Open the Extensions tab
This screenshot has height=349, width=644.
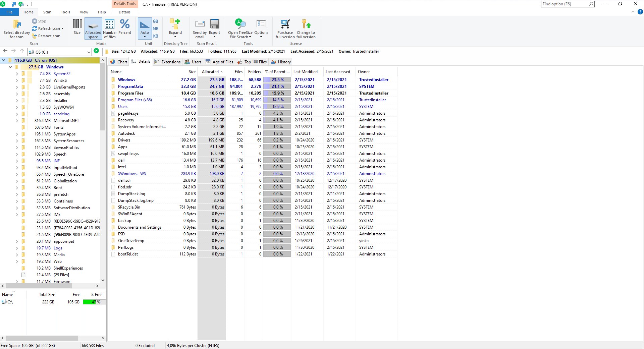point(167,62)
